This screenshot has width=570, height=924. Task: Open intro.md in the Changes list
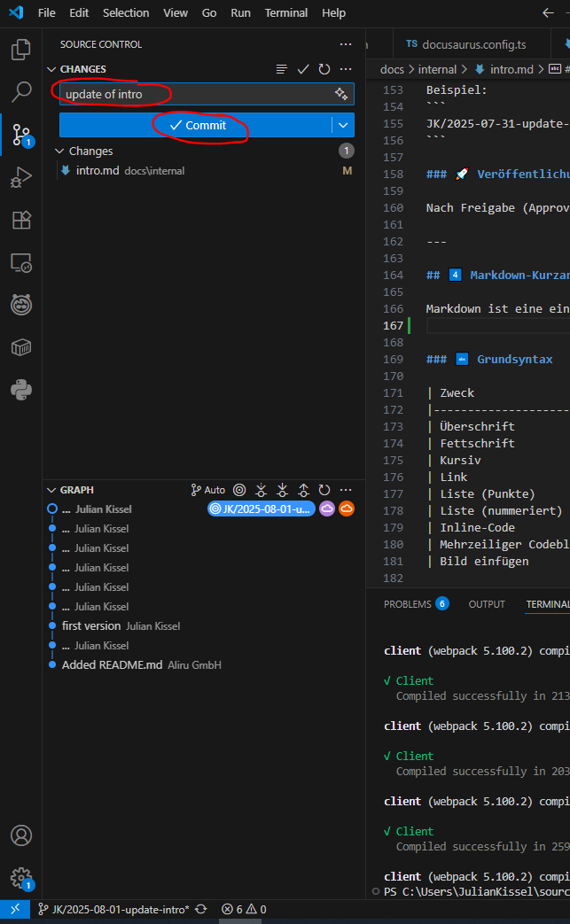click(207, 170)
